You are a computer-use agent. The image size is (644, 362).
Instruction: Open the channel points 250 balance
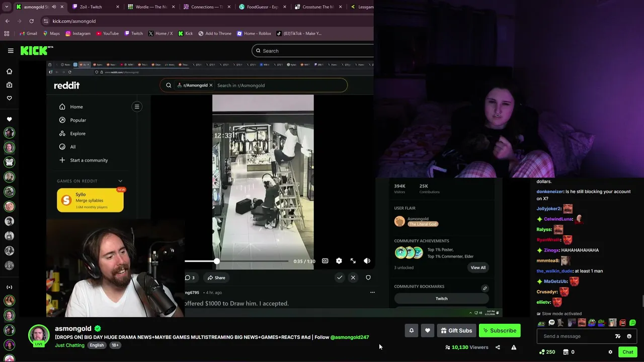pos(547,352)
